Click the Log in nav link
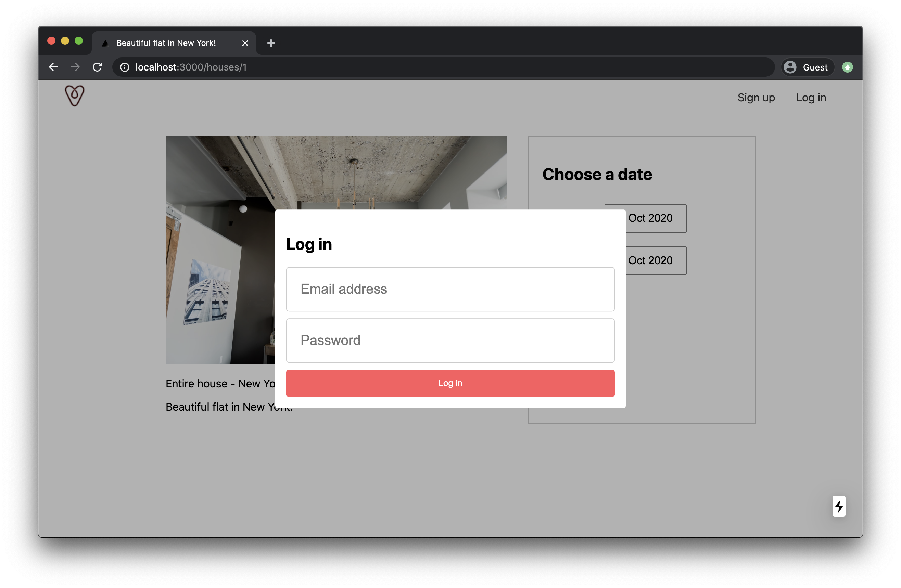901x588 pixels. coord(811,98)
